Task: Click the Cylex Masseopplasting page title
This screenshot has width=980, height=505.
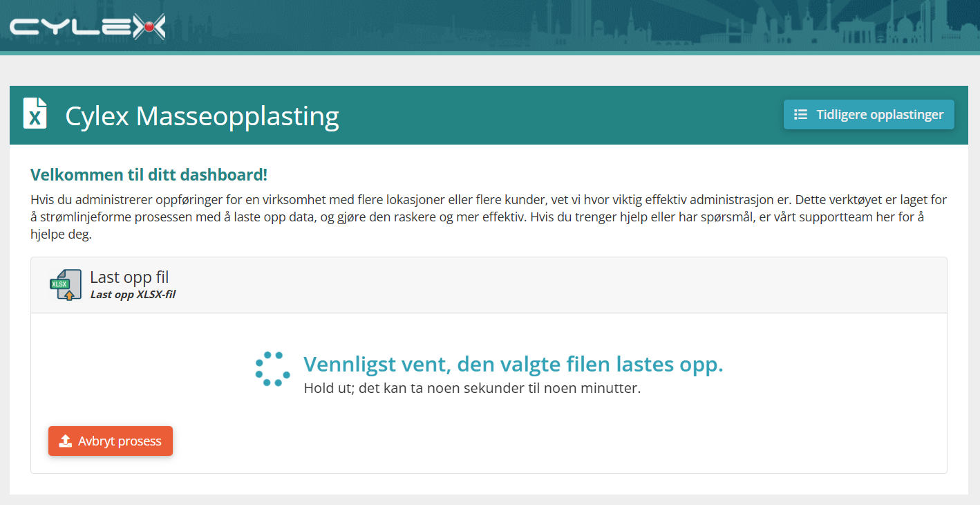Action: [202, 116]
